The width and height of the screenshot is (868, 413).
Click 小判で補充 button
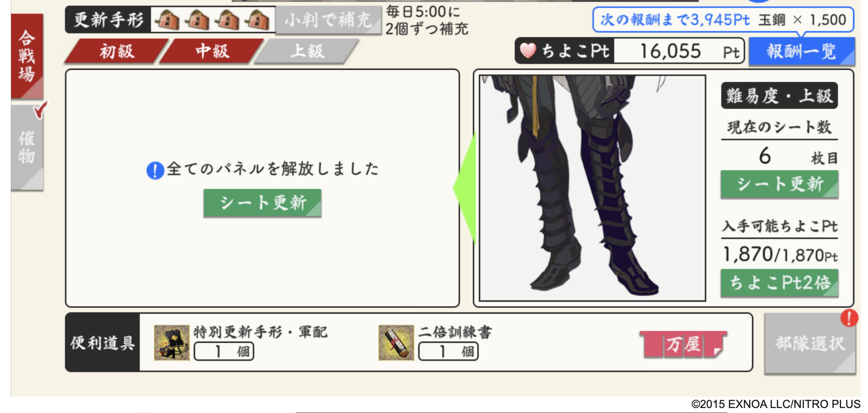pos(328,20)
